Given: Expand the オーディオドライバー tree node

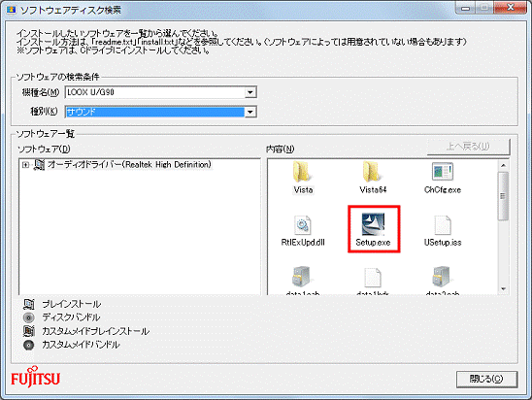Looking at the screenshot, I should pyautogui.click(x=25, y=165).
